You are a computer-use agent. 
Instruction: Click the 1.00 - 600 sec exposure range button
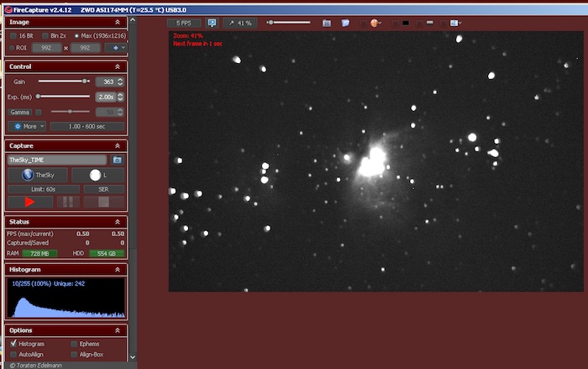87,126
